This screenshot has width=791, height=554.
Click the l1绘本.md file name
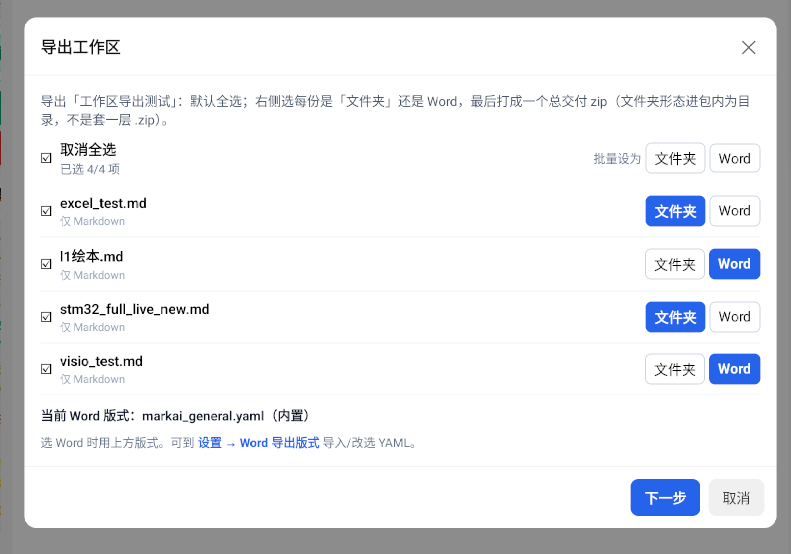click(x=91, y=256)
